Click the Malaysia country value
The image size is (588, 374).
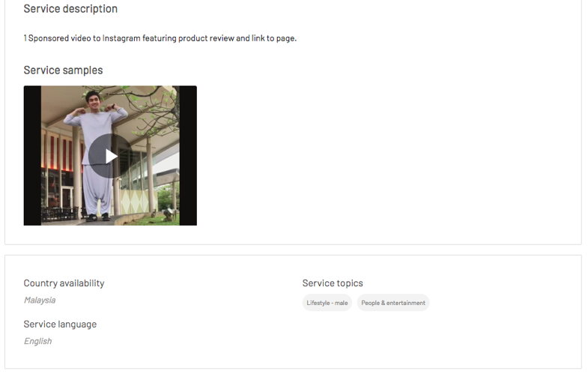pos(40,300)
